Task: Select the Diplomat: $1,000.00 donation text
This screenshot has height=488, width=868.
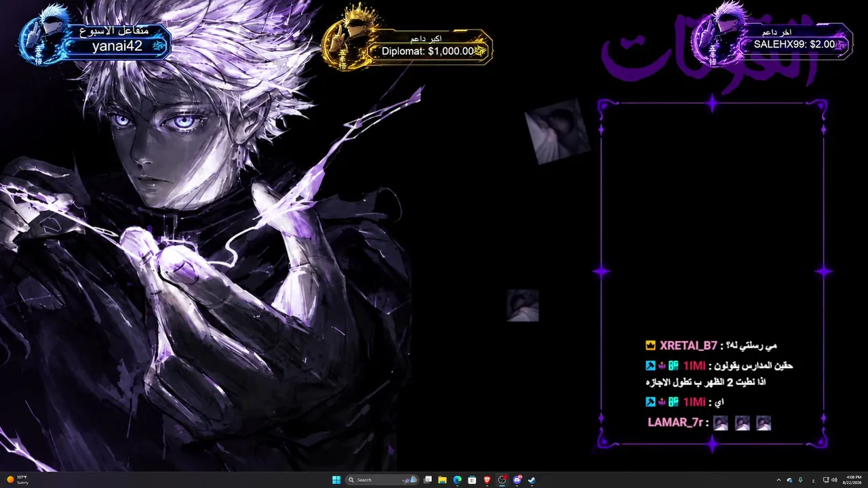Action: [428, 51]
